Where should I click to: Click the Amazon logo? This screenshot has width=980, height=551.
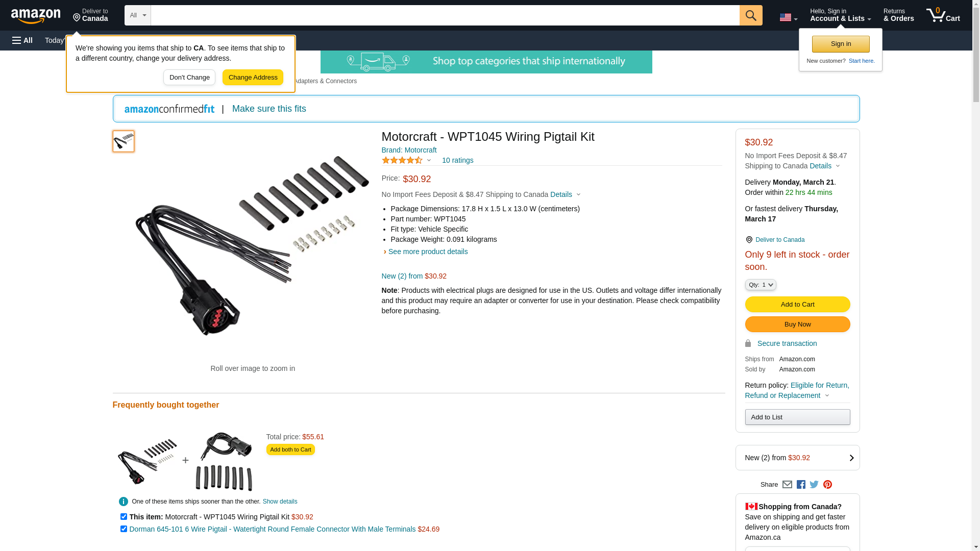pos(36,16)
